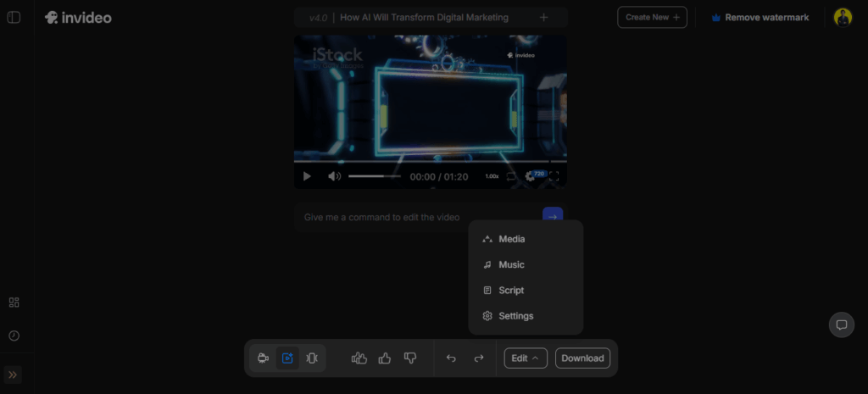Screen dimensions: 868x394
Task: Redo the last edit
Action: pos(479,358)
